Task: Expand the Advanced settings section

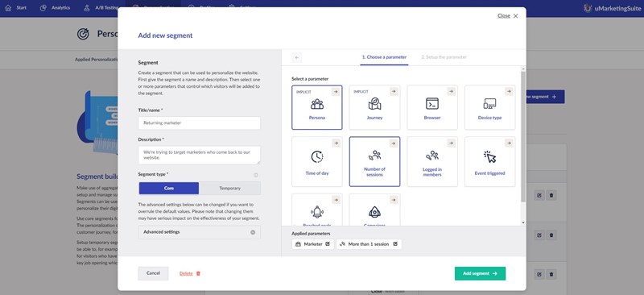Action: click(199, 232)
